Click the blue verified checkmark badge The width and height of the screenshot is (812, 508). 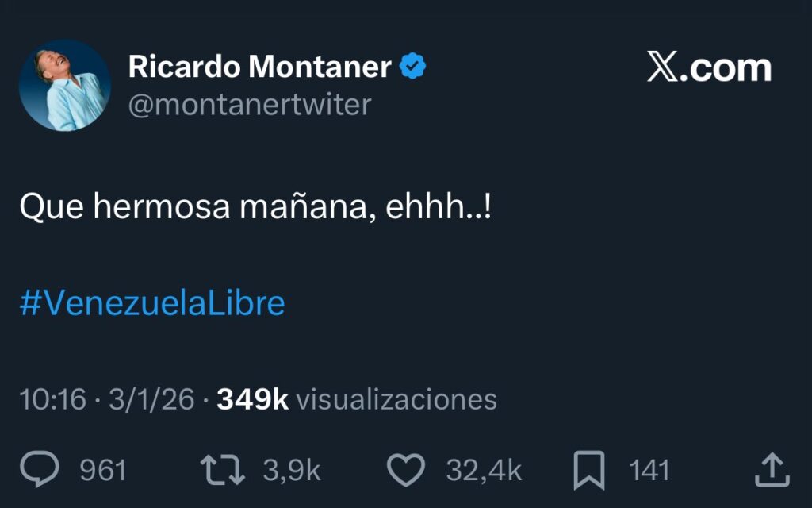pos(412,67)
